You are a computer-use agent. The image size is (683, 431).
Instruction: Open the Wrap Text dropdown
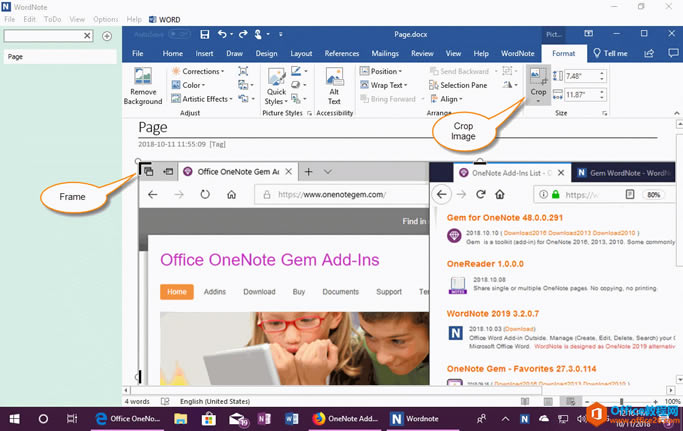coord(386,85)
